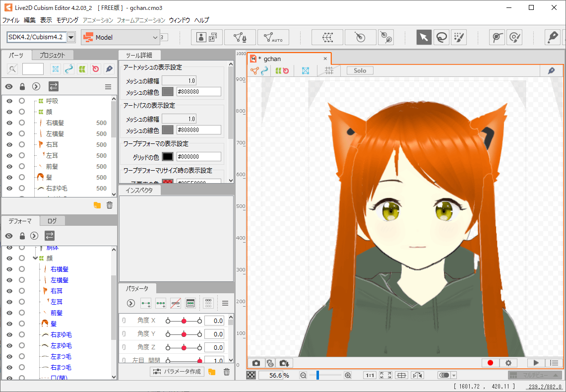Select the lasso selection tool
566x392 pixels.
441,37
